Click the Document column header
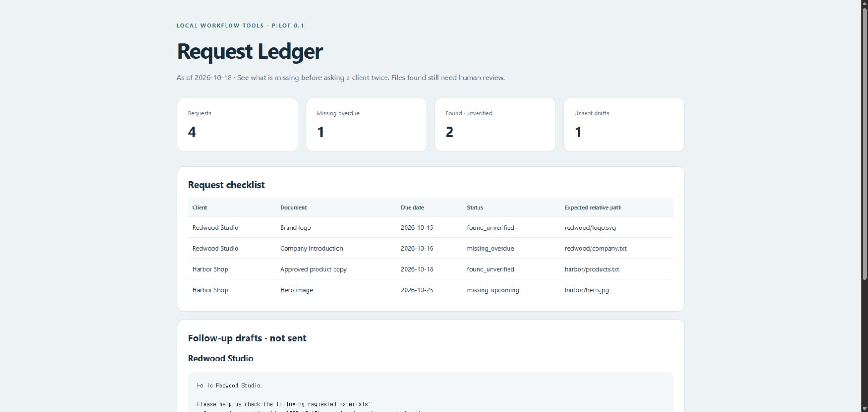The width and height of the screenshot is (868, 412). point(293,207)
